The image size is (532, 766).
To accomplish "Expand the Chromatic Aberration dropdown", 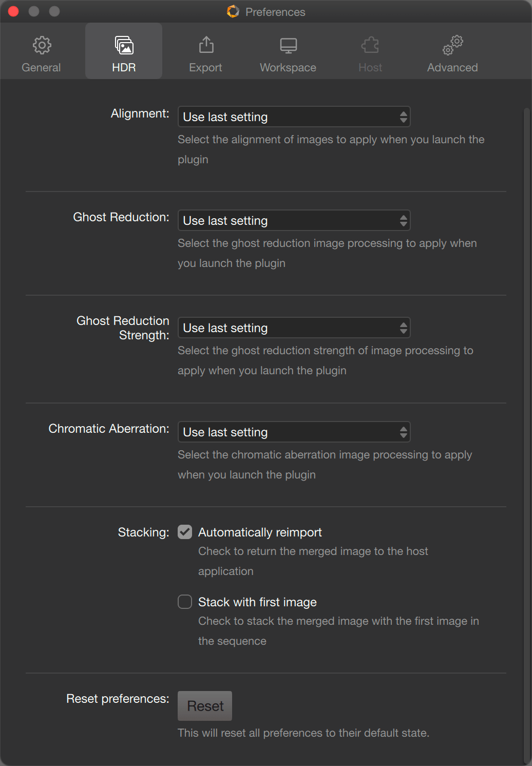I will pos(294,432).
